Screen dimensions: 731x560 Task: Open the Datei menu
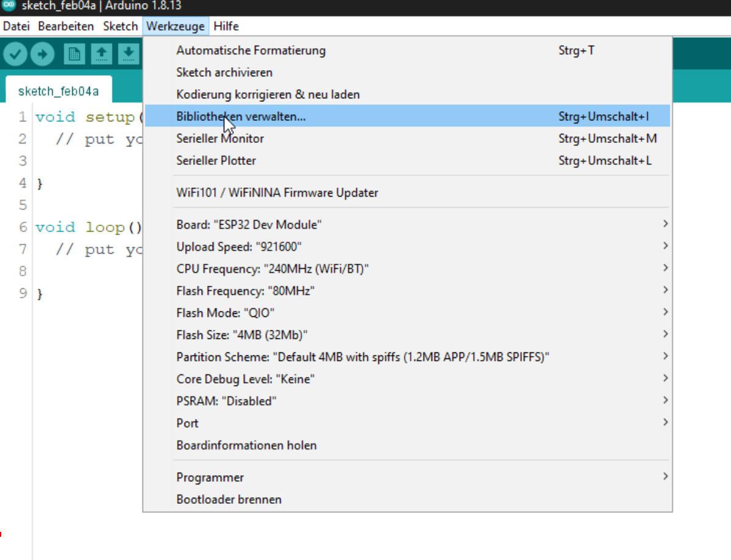point(17,26)
